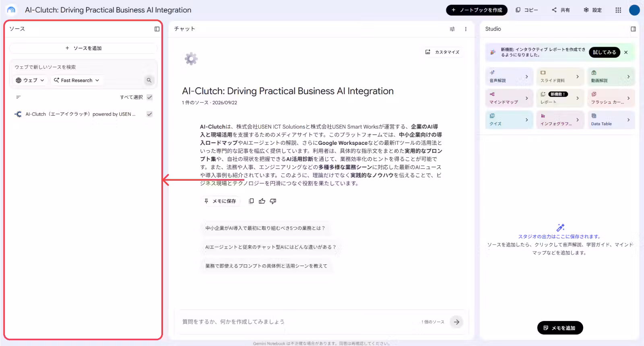Image resolution: width=644 pixels, height=346 pixels.
Task: Expand options arrow on 音声解説 tile
Action: click(x=526, y=76)
